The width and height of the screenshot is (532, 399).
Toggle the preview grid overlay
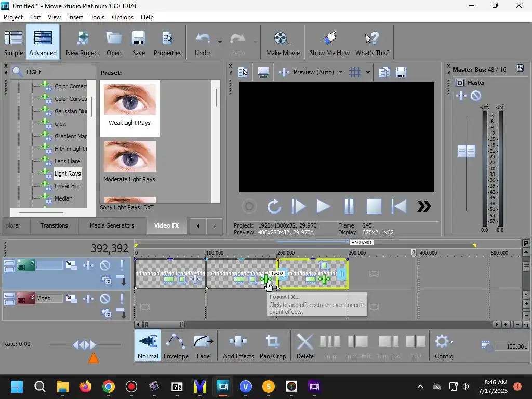point(355,72)
